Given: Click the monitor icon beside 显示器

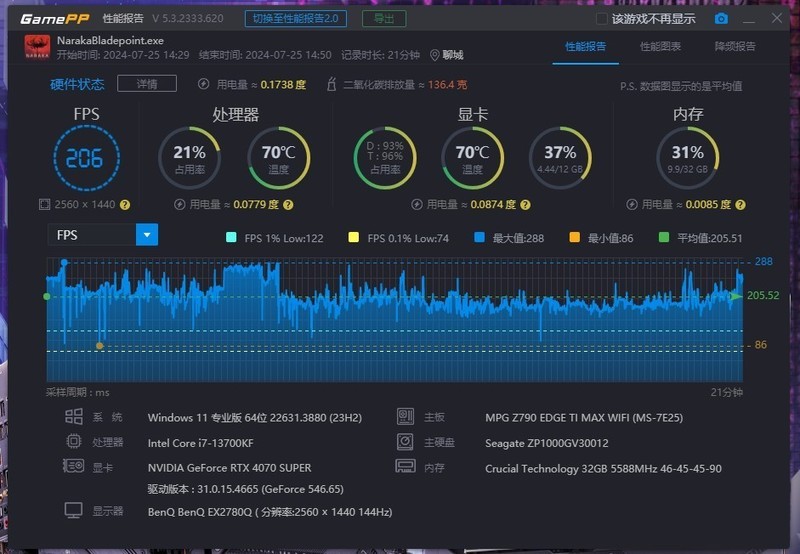Looking at the screenshot, I should point(73,510).
